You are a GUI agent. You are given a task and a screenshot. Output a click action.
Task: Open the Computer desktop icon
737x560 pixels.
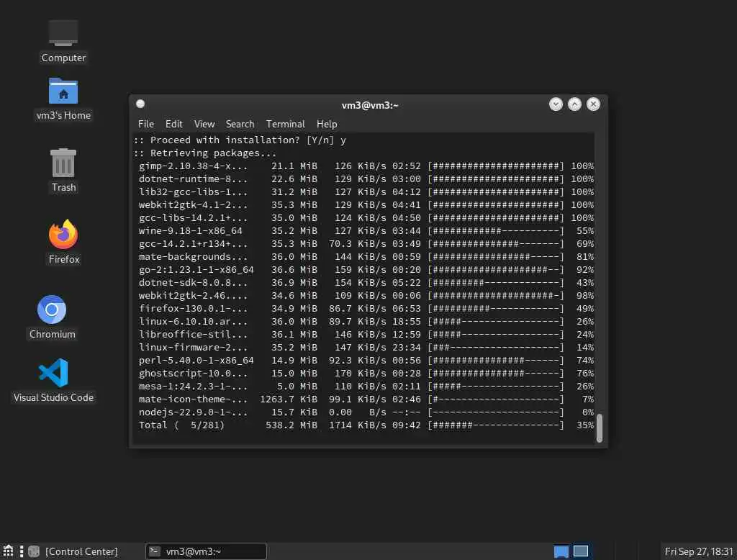coord(63,41)
